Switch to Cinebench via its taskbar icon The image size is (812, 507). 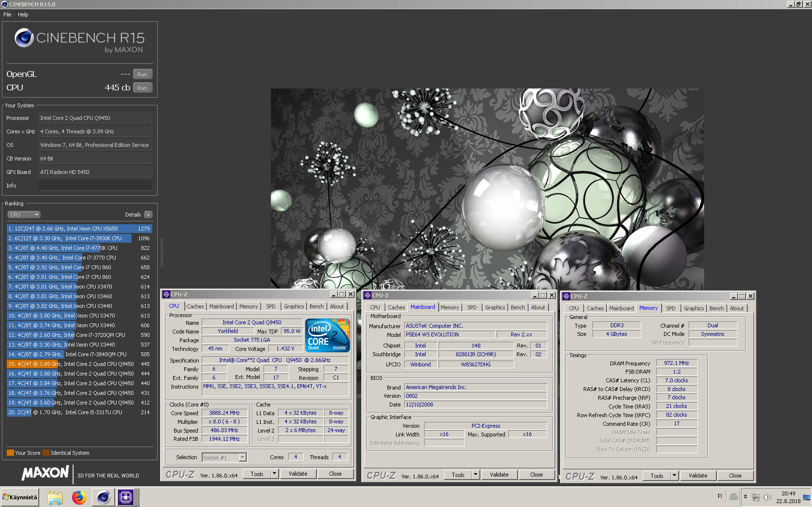pyautogui.click(x=103, y=497)
